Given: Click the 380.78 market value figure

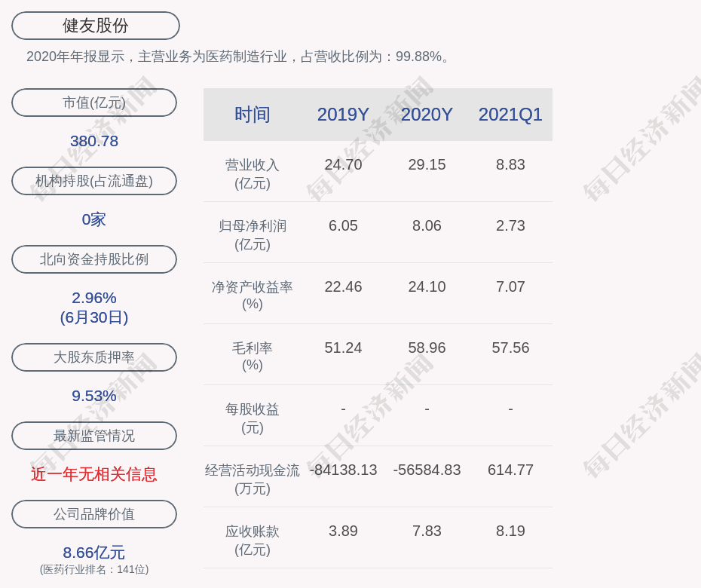Looking at the screenshot, I should pos(94,141).
